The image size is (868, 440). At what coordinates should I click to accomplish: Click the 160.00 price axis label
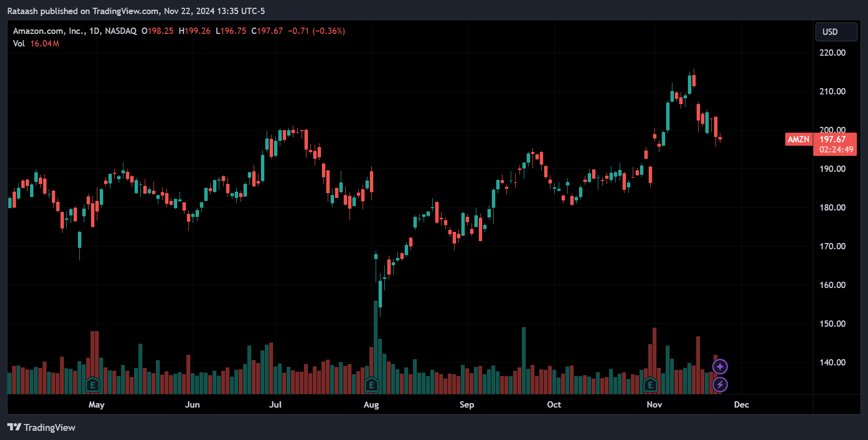click(x=833, y=285)
